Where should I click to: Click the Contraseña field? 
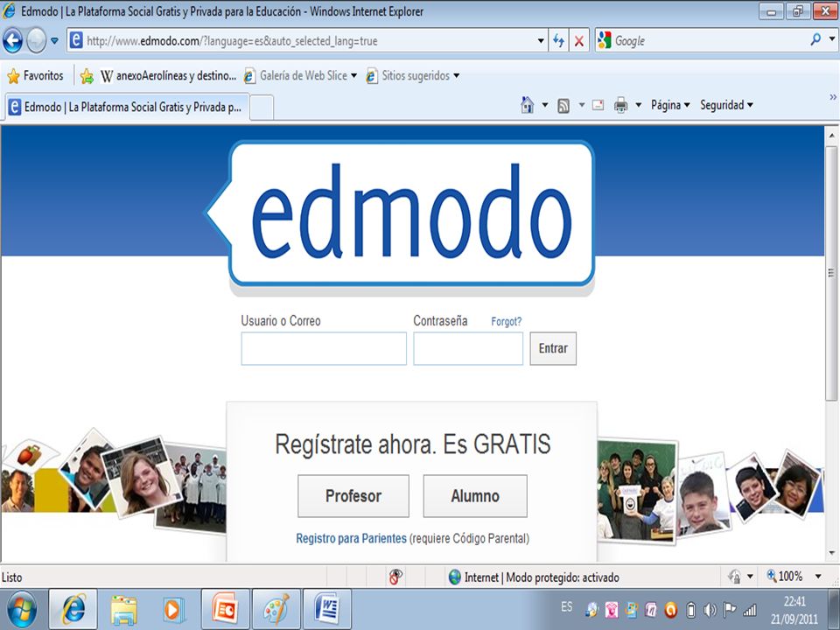(x=468, y=348)
